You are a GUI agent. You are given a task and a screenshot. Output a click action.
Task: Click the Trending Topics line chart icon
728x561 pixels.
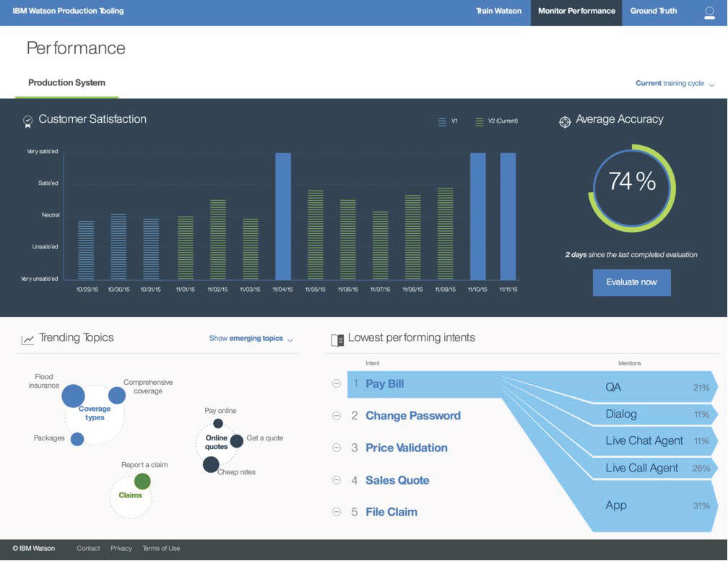[27, 340]
